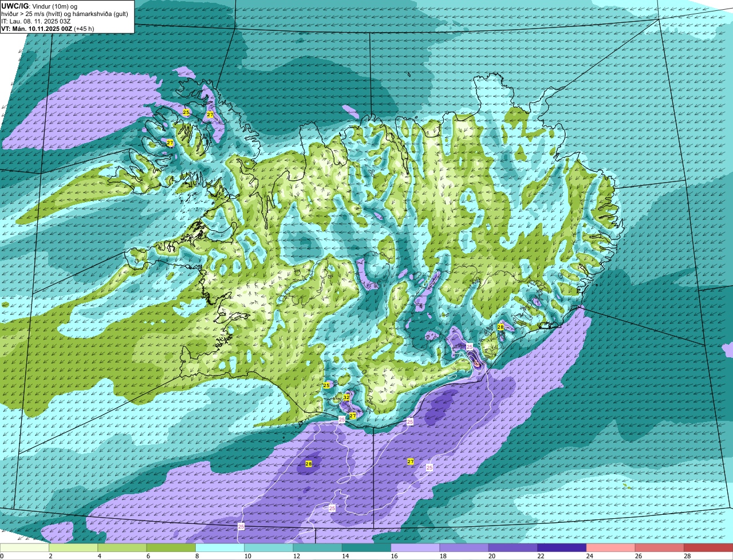Viewport: 733px width, 560px height.
Task: Select the 2–4 m/s light green legend swatch
Action: click(x=74, y=548)
